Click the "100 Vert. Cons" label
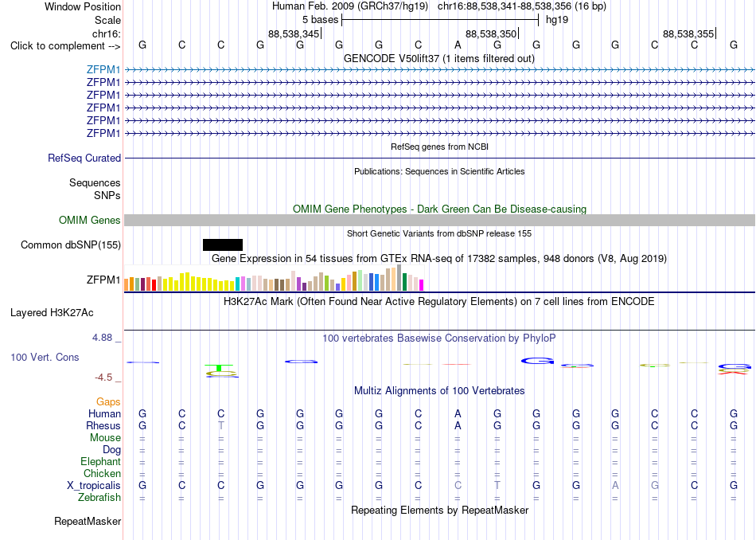This screenshot has height=540, width=756. pyautogui.click(x=45, y=357)
